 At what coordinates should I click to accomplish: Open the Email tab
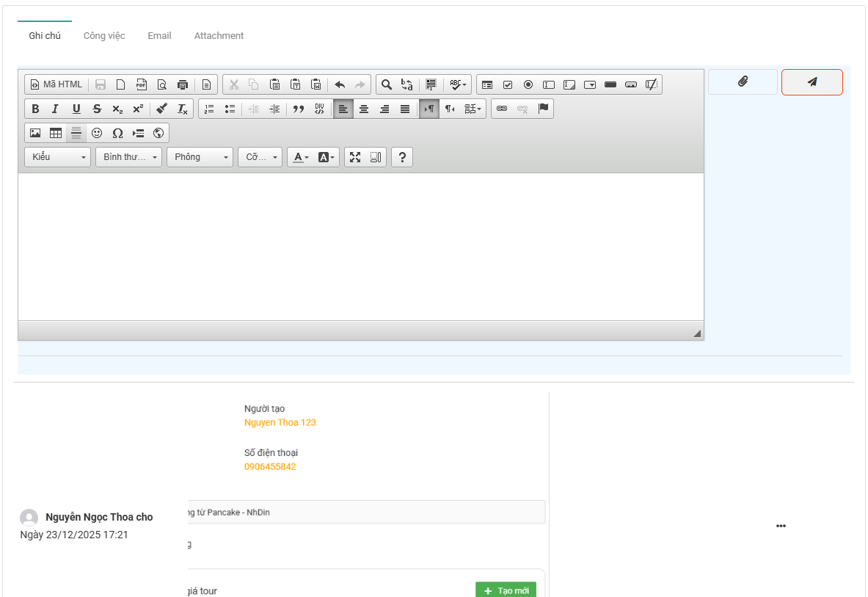click(x=159, y=35)
